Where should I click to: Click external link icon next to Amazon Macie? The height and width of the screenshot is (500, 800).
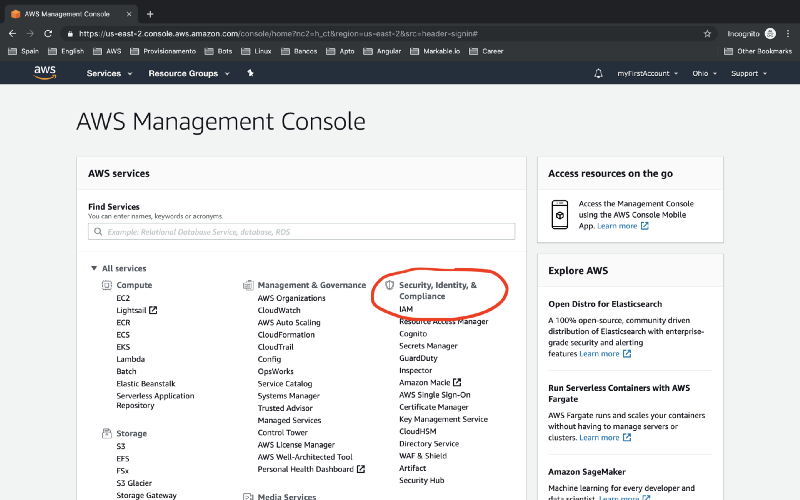point(457,382)
